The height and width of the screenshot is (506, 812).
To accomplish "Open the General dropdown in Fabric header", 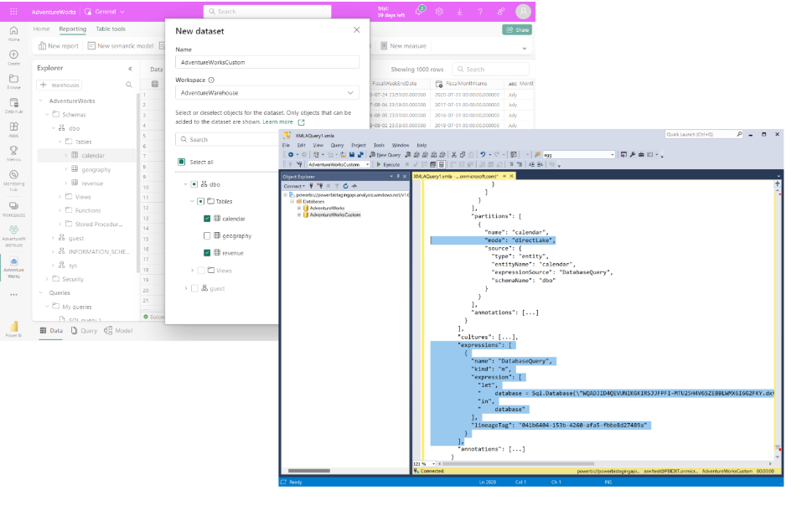I will [x=105, y=12].
